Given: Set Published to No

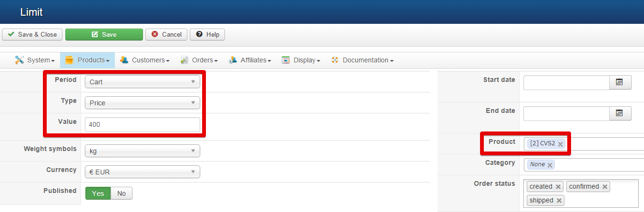Looking at the screenshot, I should coord(122,193).
